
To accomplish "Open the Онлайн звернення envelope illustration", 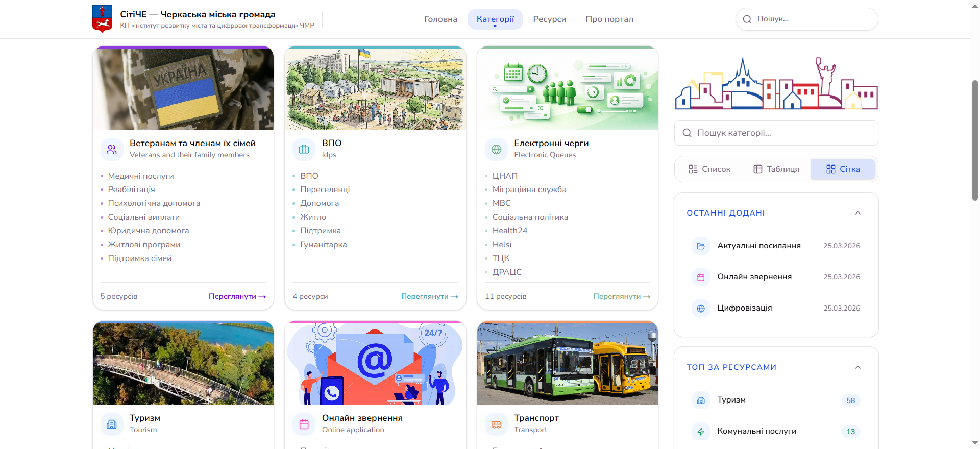I will [375, 364].
